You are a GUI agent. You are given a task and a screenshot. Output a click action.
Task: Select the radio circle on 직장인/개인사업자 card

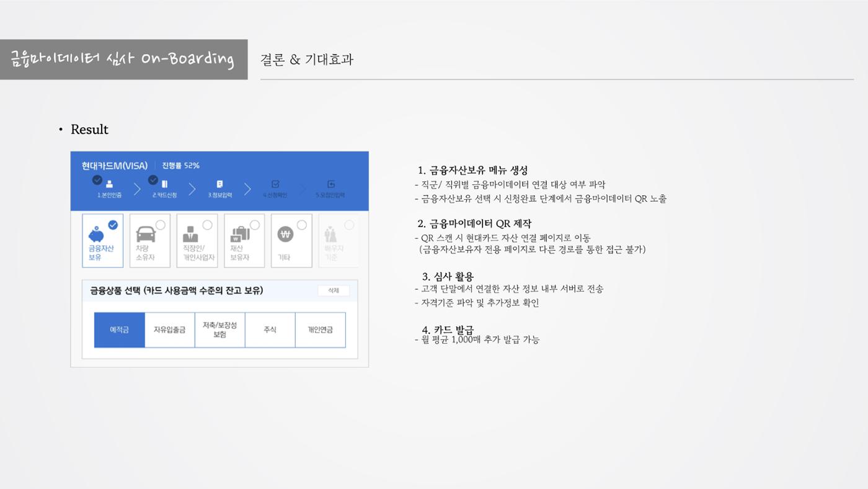pyautogui.click(x=208, y=225)
